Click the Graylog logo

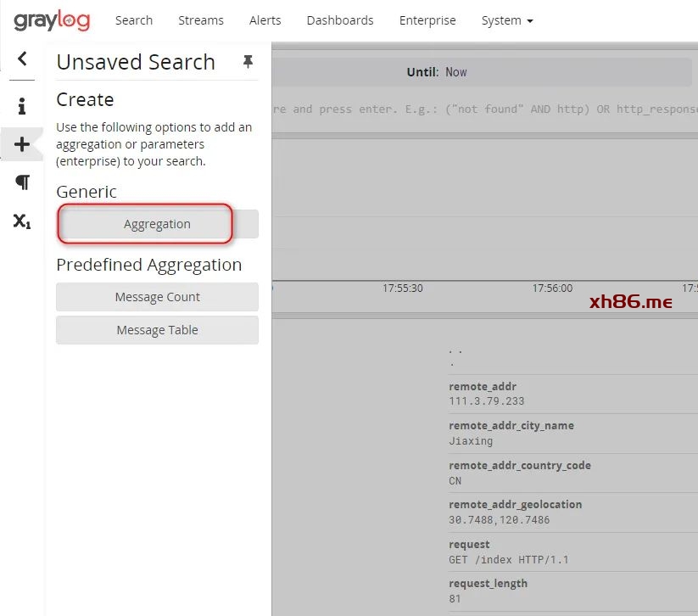[x=52, y=20]
